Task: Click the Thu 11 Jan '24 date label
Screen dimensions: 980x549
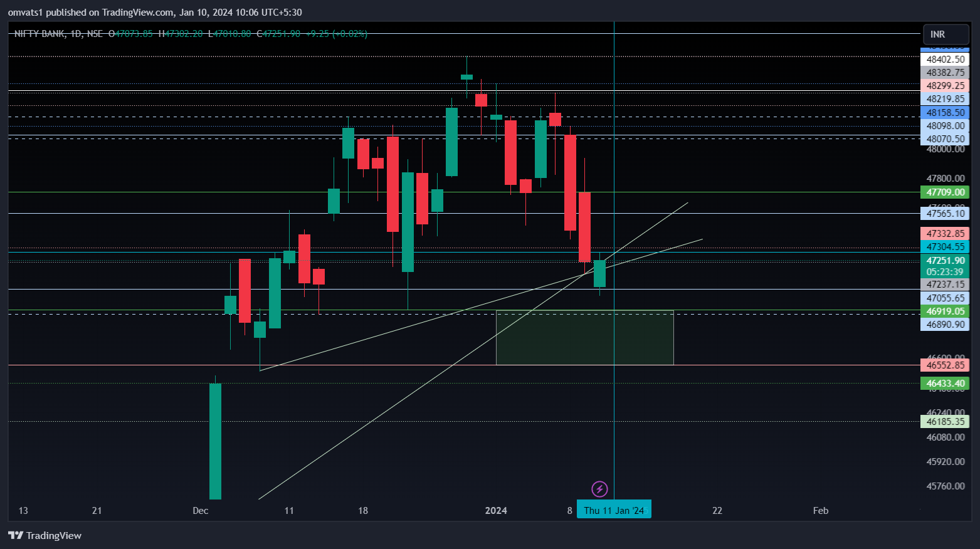Action: click(614, 510)
